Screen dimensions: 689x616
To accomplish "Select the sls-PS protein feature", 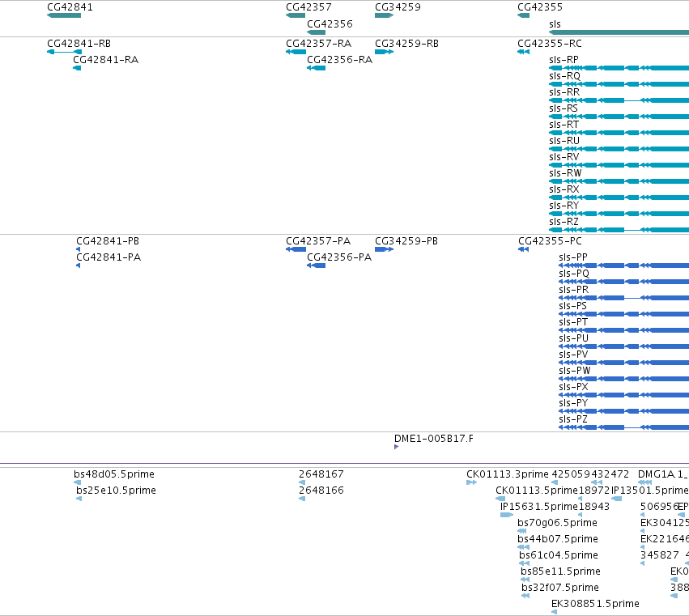I will (624, 314).
